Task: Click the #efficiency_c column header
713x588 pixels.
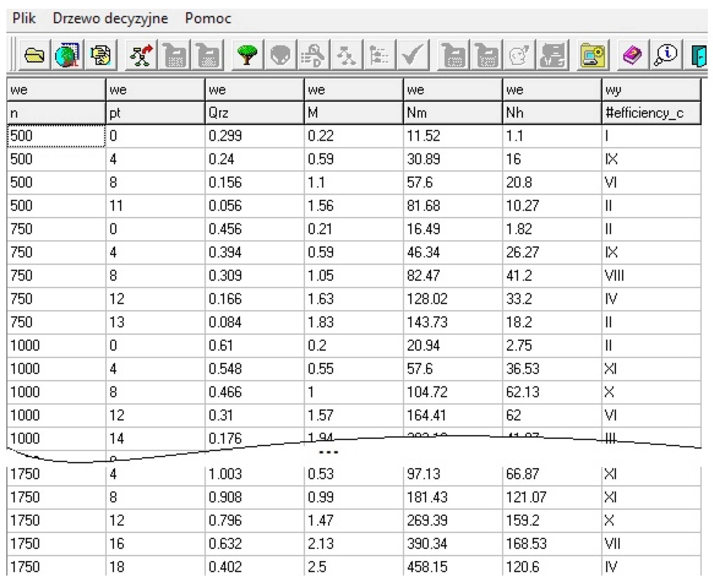Action: tap(650, 113)
